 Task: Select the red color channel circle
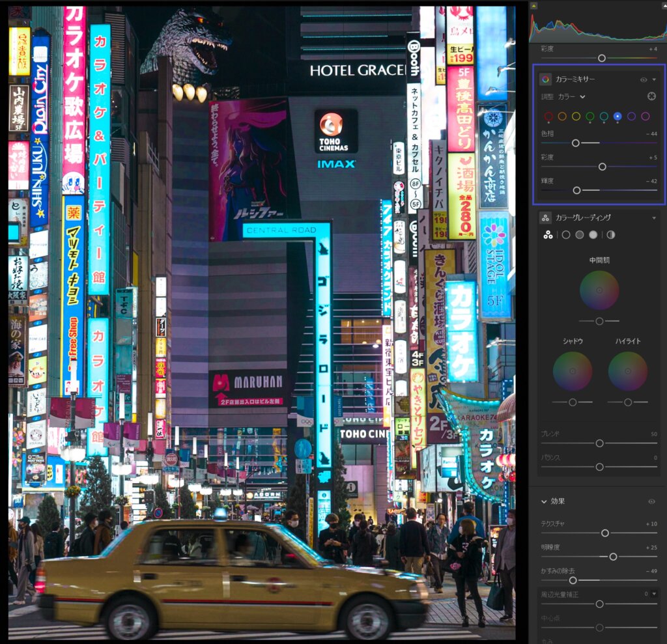coord(548,117)
